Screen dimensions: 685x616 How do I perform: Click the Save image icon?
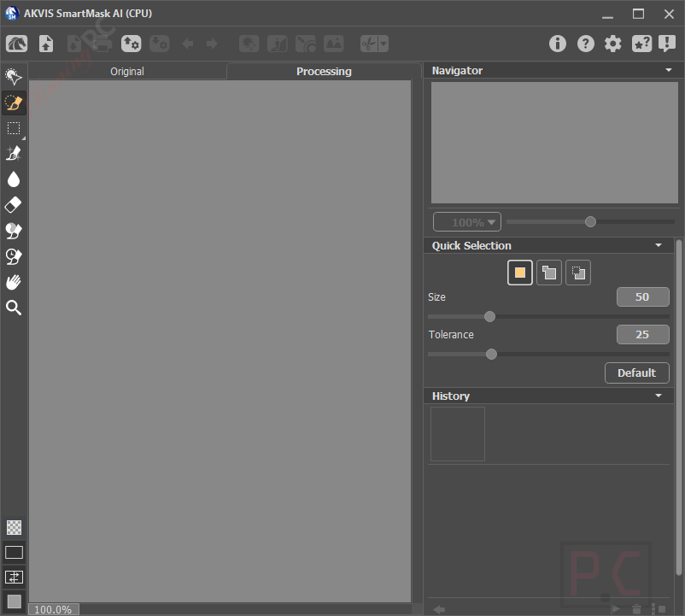coord(73,44)
